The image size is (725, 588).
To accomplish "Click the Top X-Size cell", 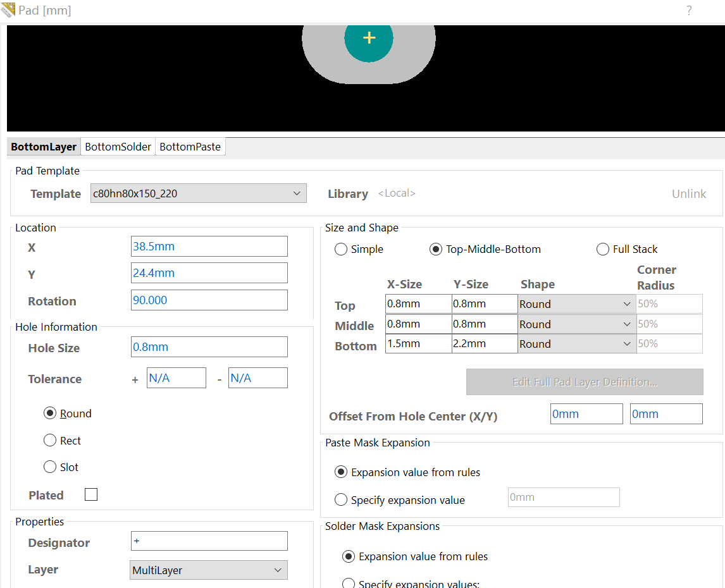I will [418, 303].
